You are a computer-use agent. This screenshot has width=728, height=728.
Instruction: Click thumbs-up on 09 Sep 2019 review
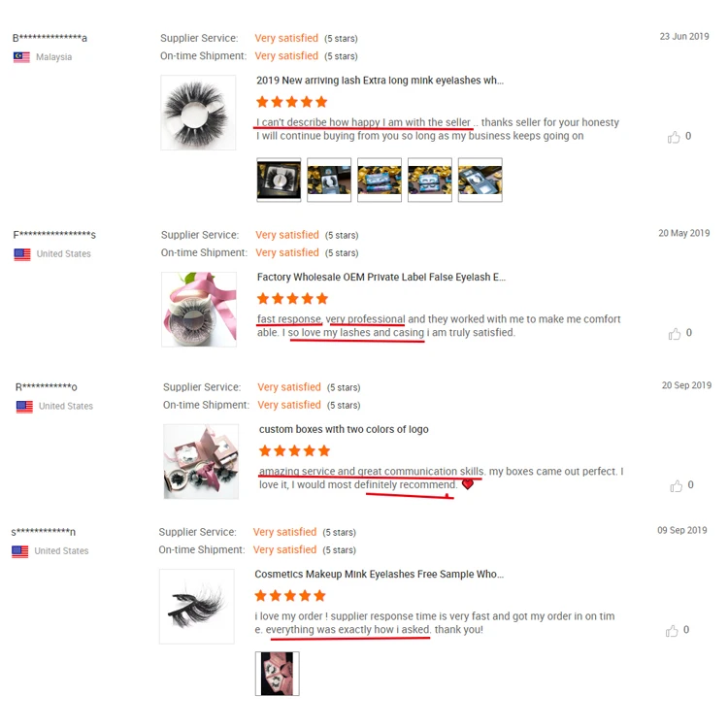672,631
